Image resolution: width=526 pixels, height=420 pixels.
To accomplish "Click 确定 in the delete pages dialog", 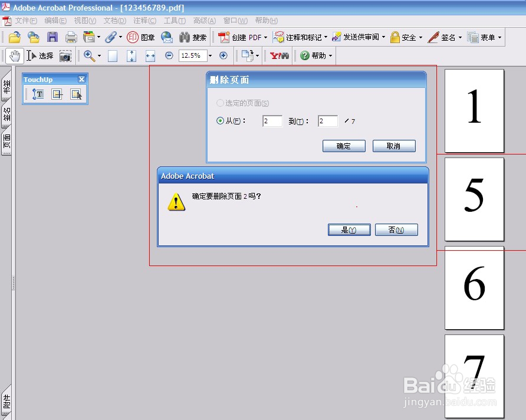I will point(344,146).
